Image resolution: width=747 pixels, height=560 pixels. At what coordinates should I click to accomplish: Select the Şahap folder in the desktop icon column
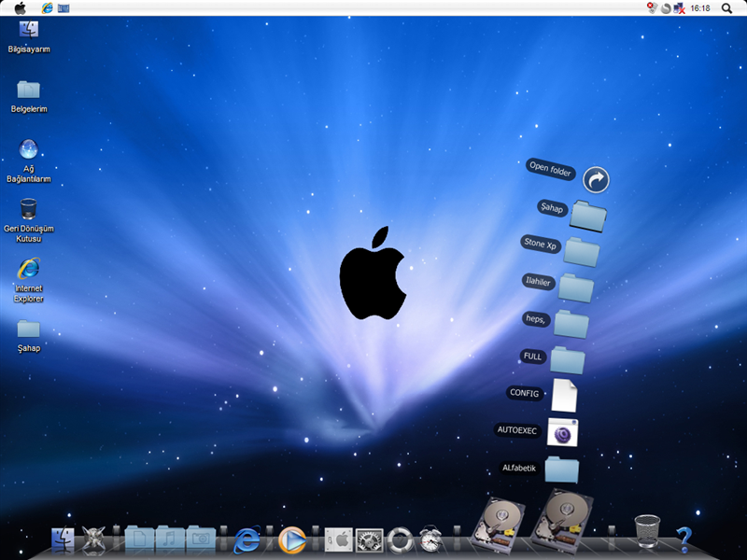click(29, 336)
